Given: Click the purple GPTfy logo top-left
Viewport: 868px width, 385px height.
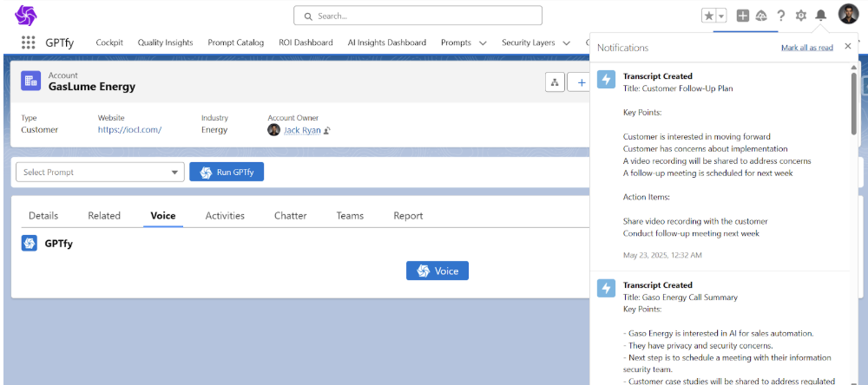Looking at the screenshot, I should pos(25,16).
